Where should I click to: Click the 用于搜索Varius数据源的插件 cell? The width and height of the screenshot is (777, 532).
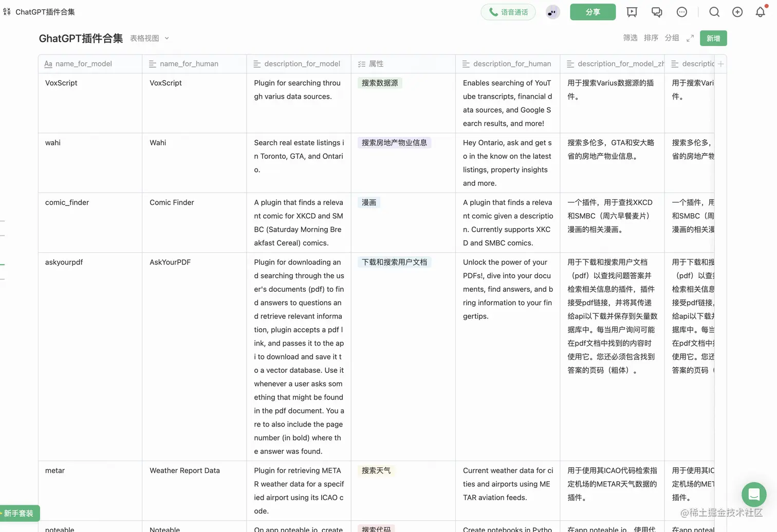(612, 103)
